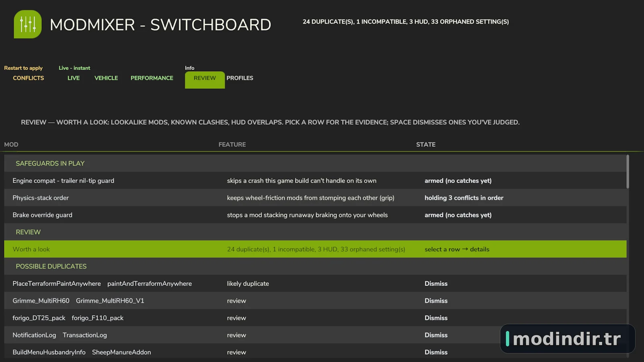Dismiss the NotificationLog duplicate row
This screenshot has height=362, width=644.
[x=436, y=335]
